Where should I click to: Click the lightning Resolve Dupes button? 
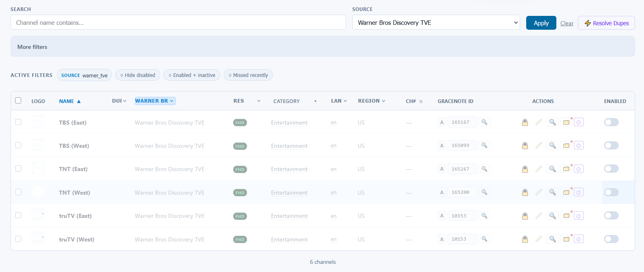[607, 23]
